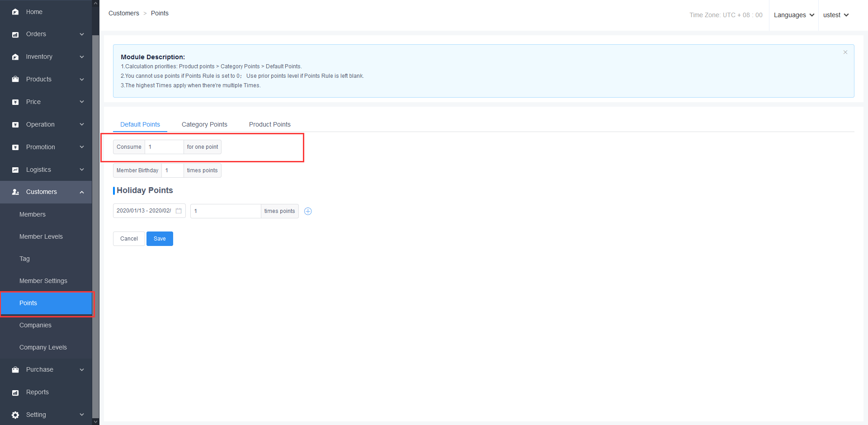
Task: Switch to the Product Points tab
Action: (x=269, y=124)
